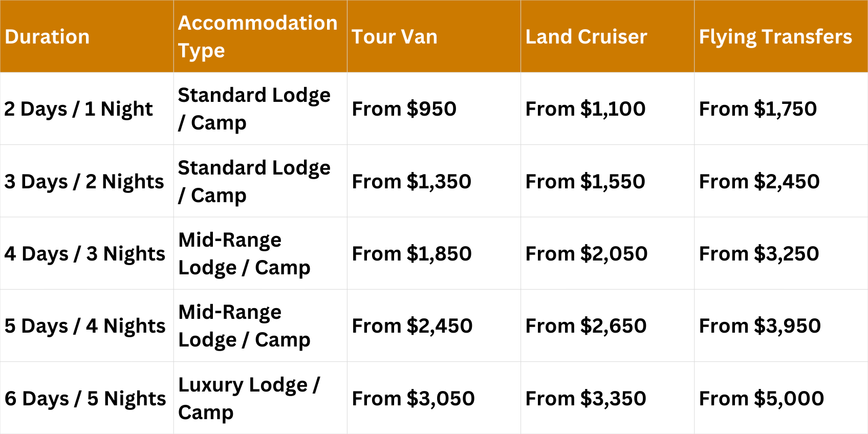The image size is (868, 434).
Task: Select the From $5,000 price cell
Action: (762, 399)
